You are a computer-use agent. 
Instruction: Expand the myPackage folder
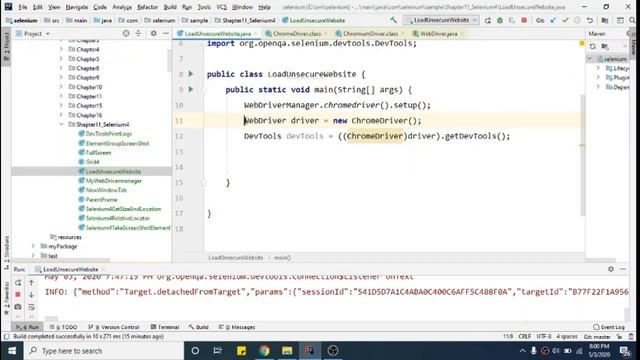click(33, 247)
